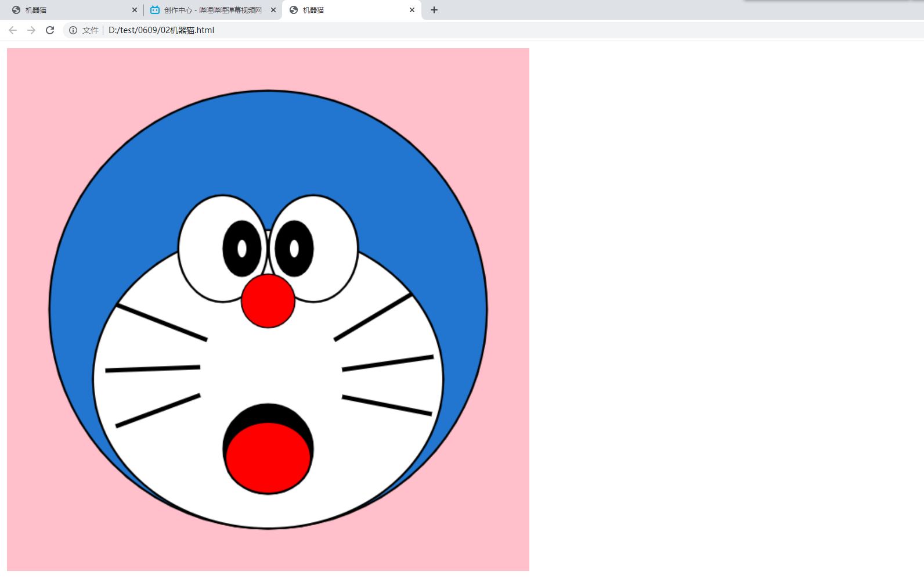Image resolution: width=924 pixels, height=578 pixels.
Task: Close the first 机器猫 tab
Action: (x=135, y=10)
